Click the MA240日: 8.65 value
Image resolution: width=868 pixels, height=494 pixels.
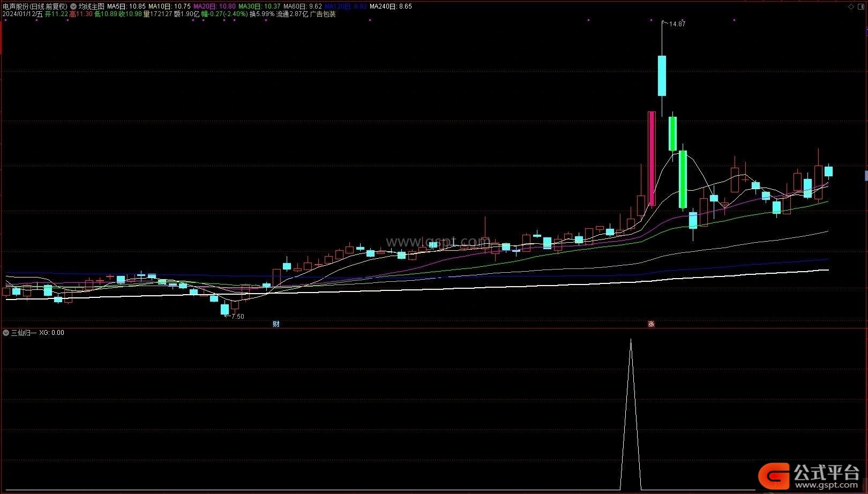coord(391,6)
